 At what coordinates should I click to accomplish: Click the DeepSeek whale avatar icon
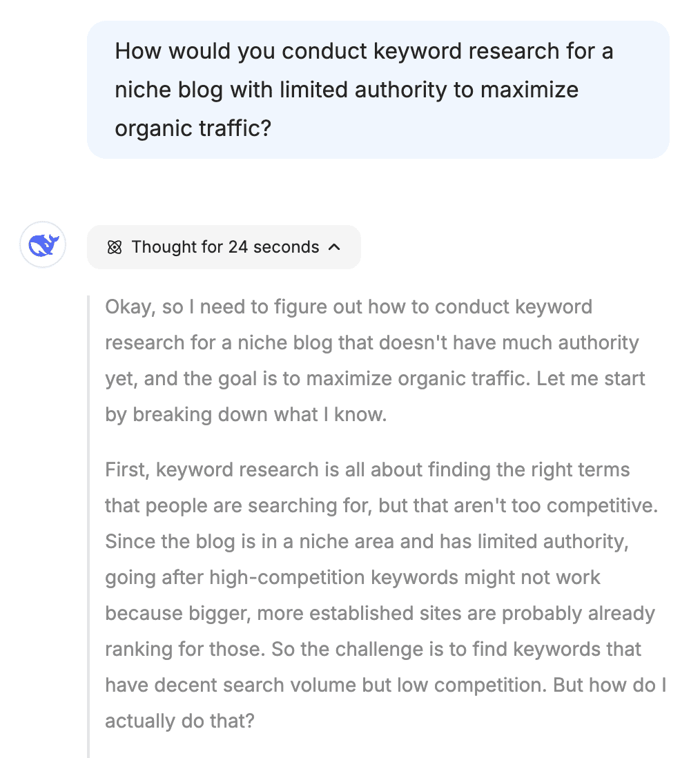pyautogui.click(x=43, y=244)
